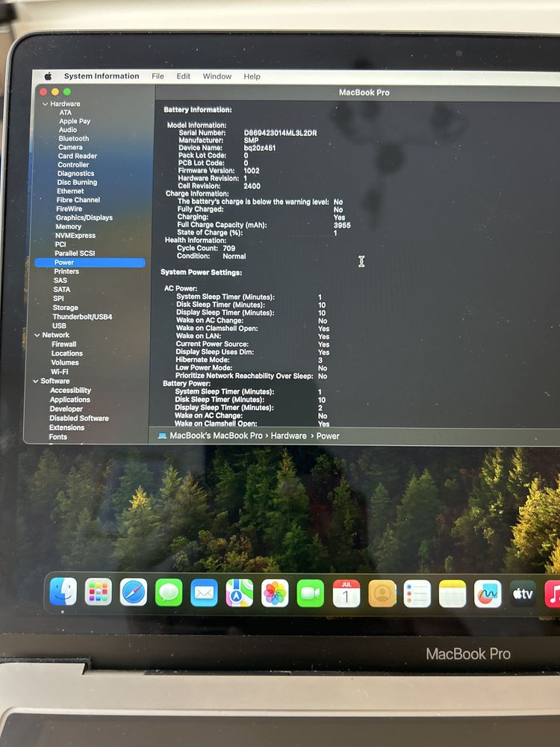Open the System Information menu
This screenshot has height=747, width=560.
point(102,76)
